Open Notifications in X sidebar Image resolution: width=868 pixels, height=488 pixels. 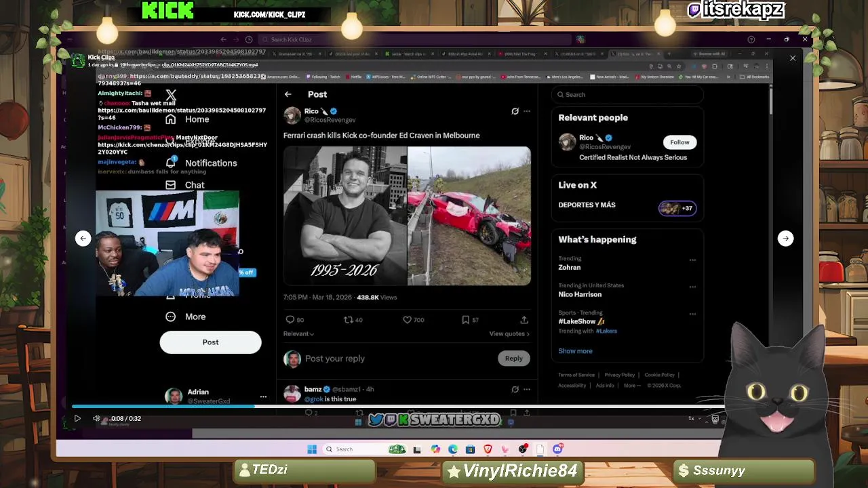click(x=201, y=163)
